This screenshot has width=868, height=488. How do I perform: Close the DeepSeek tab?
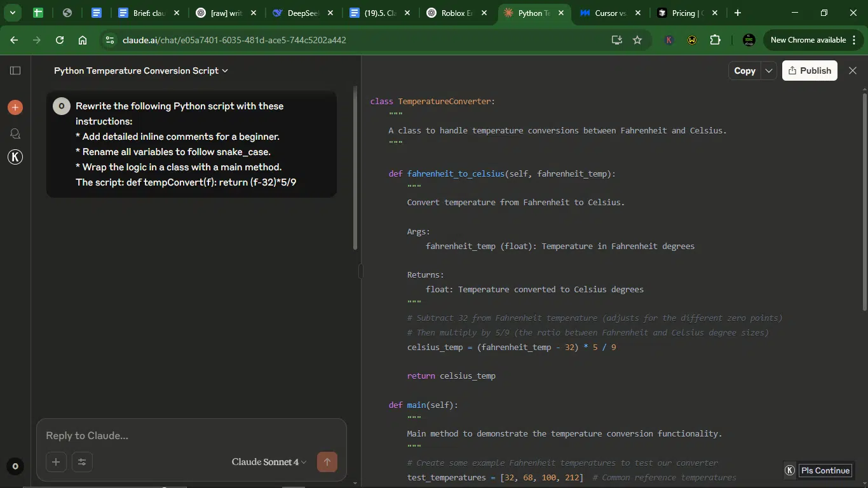330,13
